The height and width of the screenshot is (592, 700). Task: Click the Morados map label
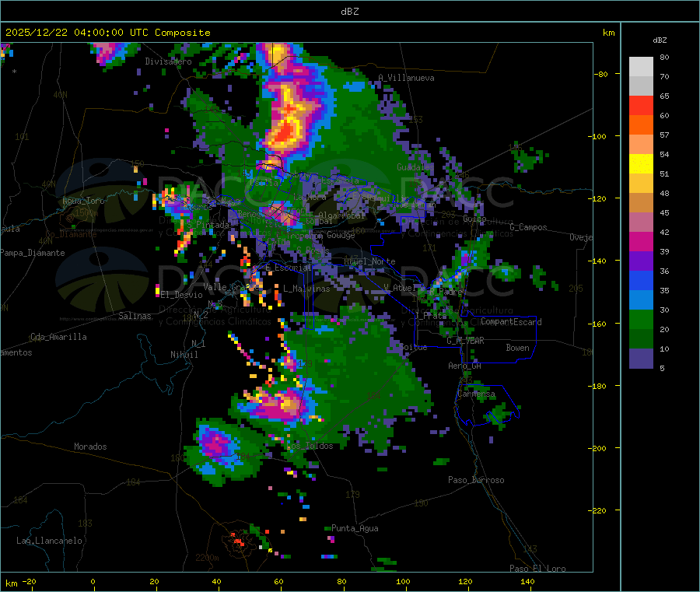pyautogui.click(x=90, y=447)
